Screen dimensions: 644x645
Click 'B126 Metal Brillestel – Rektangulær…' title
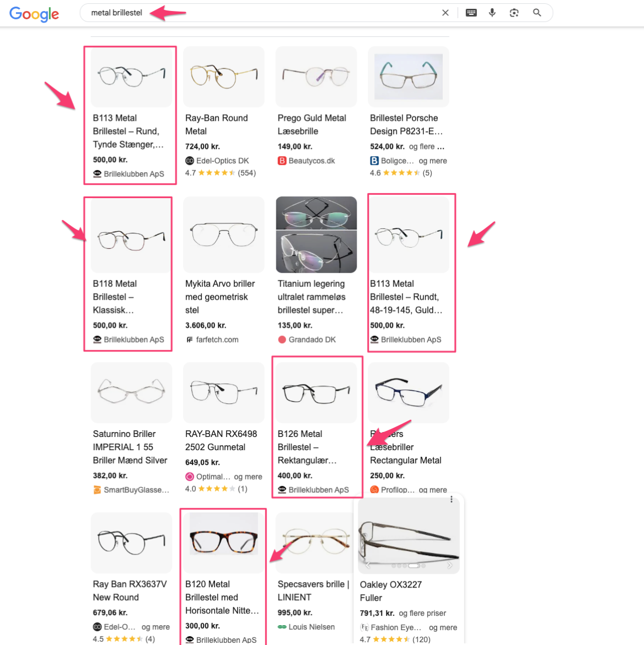(307, 447)
